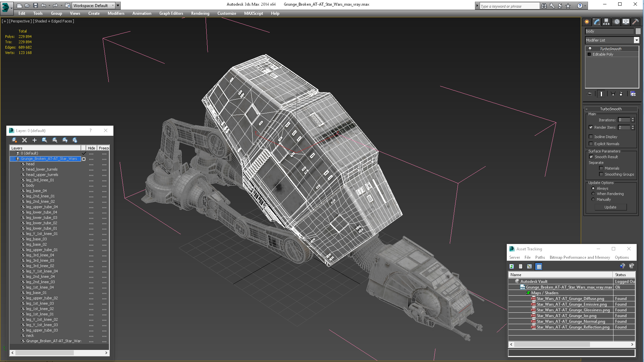Click the Open File folder icon
The height and width of the screenshot is (362, 644).
27,5
